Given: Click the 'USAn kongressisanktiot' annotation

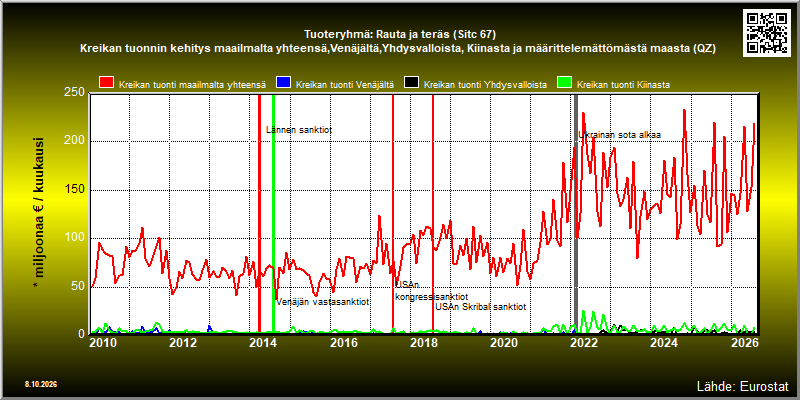Looking at the screenshot, I should click(432, 291).
